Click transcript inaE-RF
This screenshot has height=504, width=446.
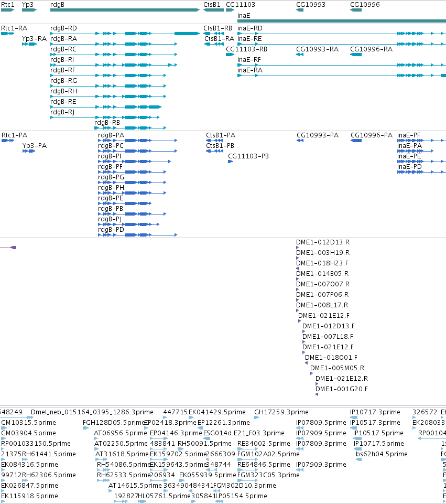[342, 65]
